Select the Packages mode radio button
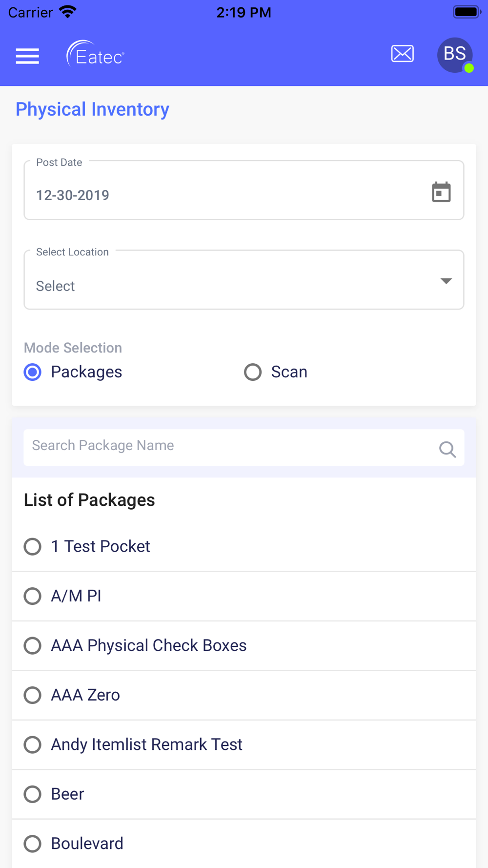This screenshot has width=488, height=868. click(x=33, y=372)
